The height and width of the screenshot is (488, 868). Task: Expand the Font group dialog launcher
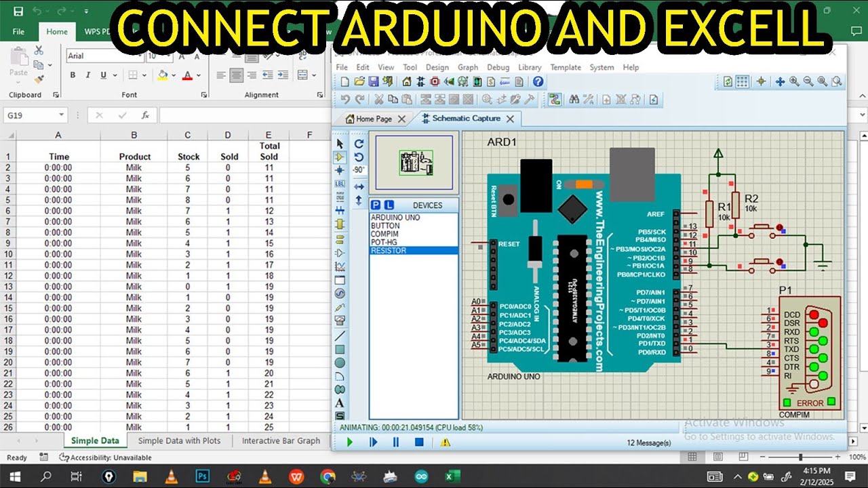pos(204,95)
